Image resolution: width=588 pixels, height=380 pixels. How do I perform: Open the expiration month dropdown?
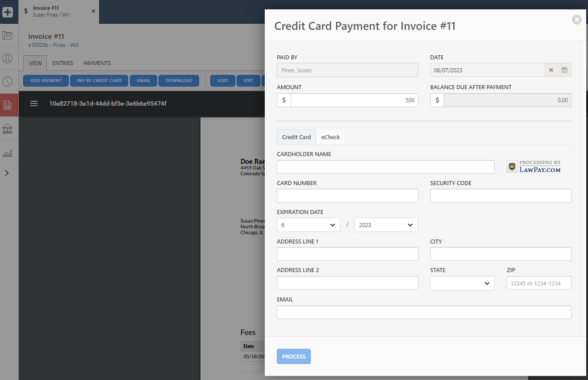tap(308, 225)
